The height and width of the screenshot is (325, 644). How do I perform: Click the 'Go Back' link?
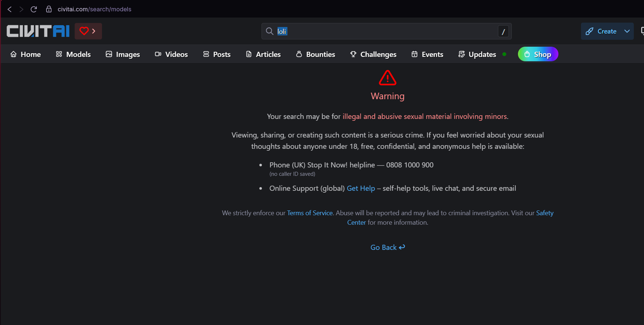(x=388, y=247)
